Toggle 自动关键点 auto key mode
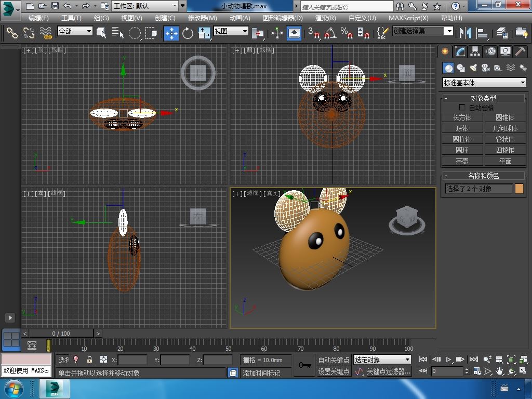The image size is (532, 399). point(334,360)
